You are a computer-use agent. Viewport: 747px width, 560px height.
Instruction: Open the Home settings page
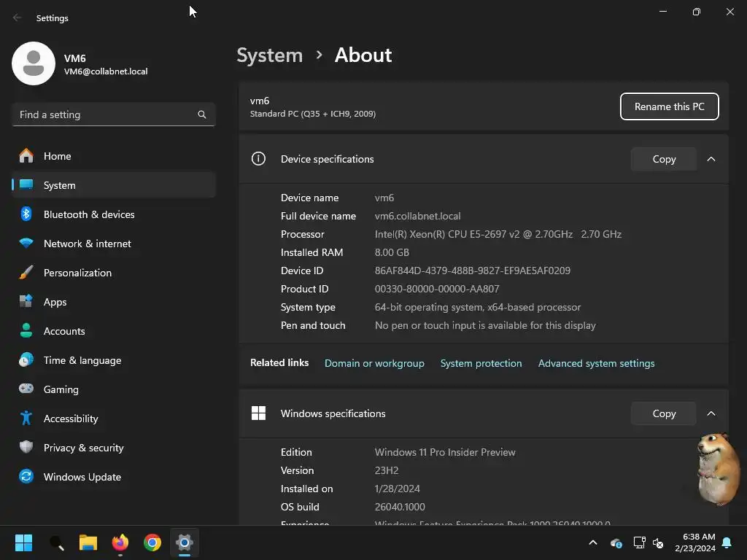[113, 156]
